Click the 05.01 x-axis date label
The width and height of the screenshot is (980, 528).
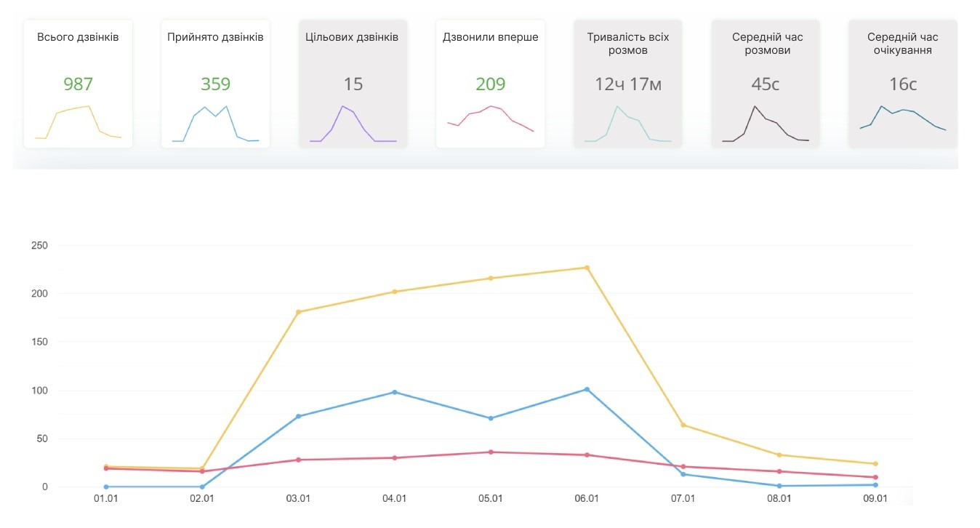(x=491, y=499)
